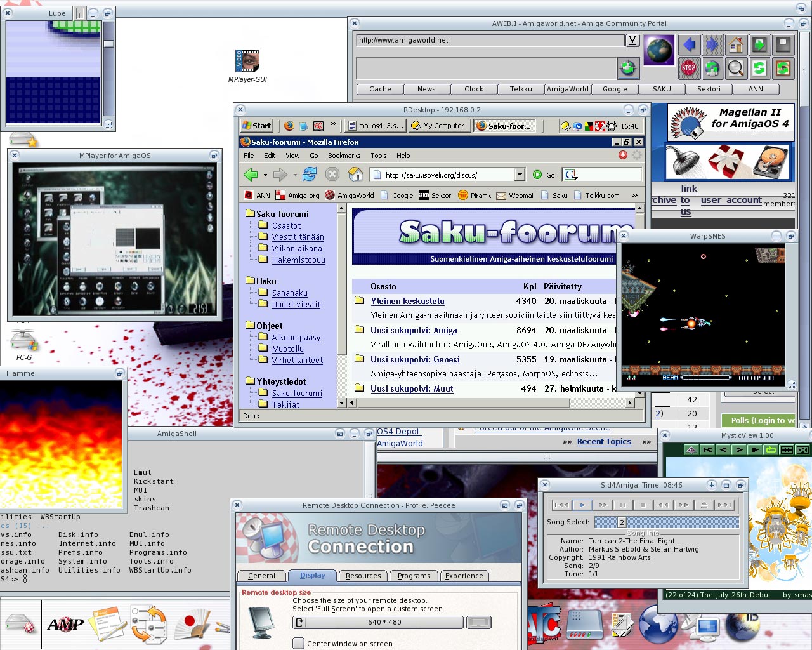Switch to Experience tab
The width and height of the screenshot is (812, 650).
tap(464, 576)
